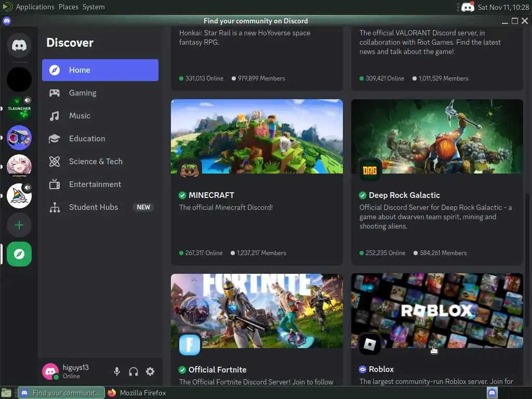Click the gamepad icon beside Gaming

click(x=54, y=93)
